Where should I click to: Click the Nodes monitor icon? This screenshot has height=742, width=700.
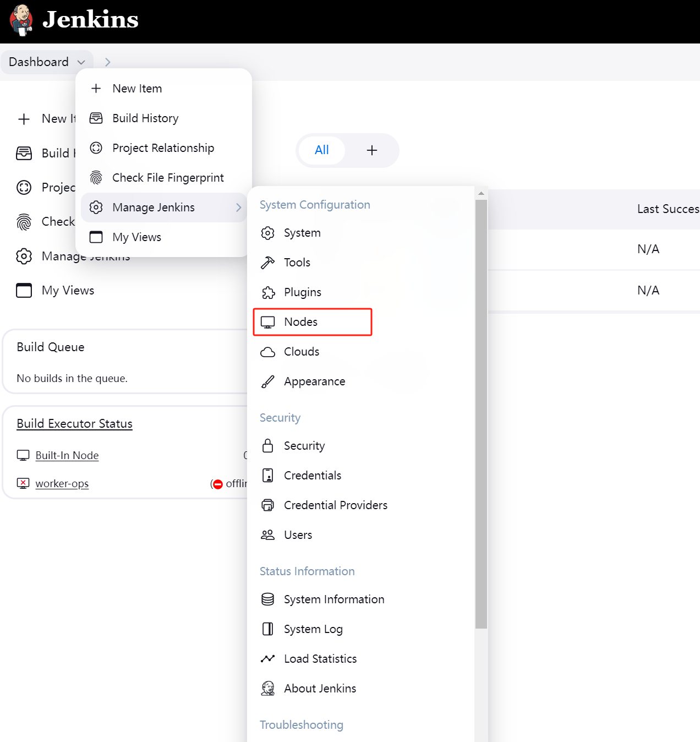[268, 322]
